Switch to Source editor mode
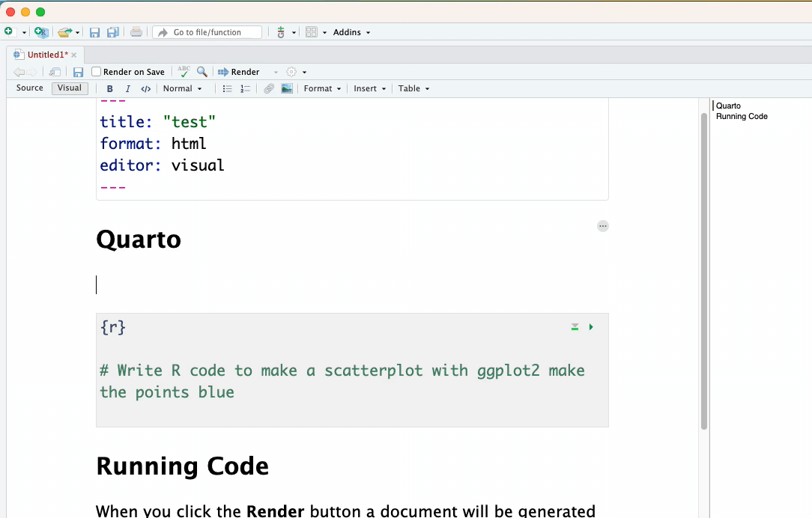 click(29, 88)
